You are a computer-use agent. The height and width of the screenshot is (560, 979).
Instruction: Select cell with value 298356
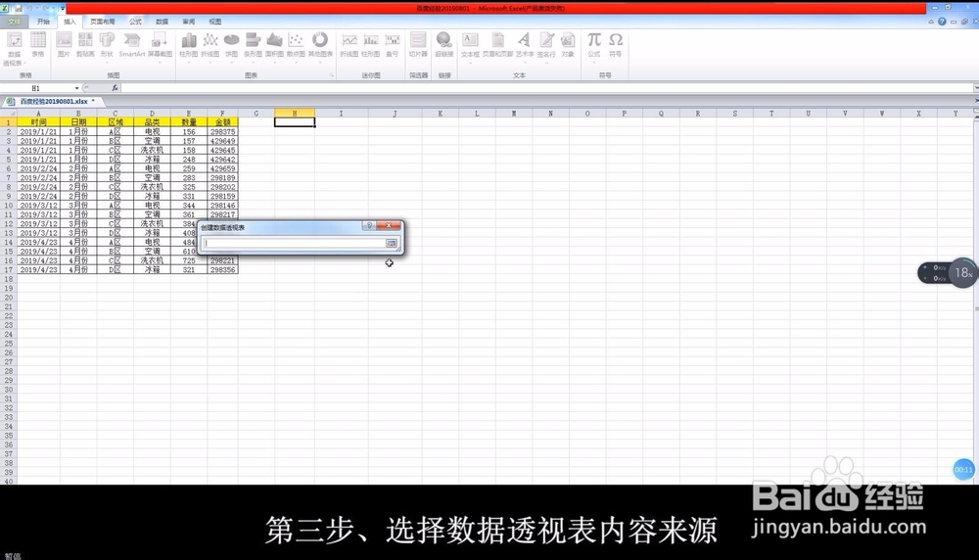coord(222,269)
